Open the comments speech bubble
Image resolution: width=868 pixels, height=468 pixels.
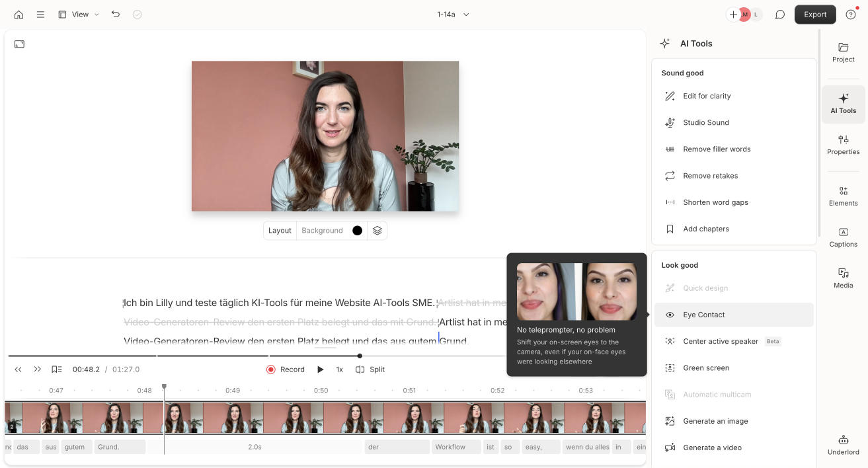[x=780, y=15]
